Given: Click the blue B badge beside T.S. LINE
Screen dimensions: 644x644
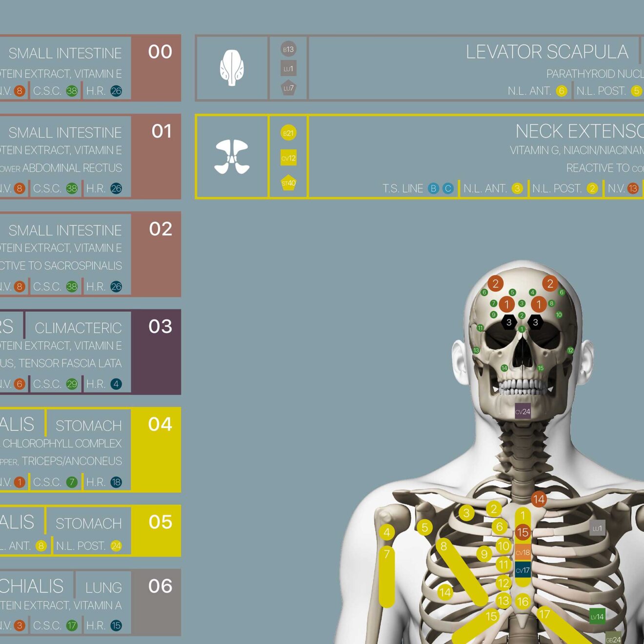Looking at the screenshot, I should pyautogui.click(x=433, y=188).
